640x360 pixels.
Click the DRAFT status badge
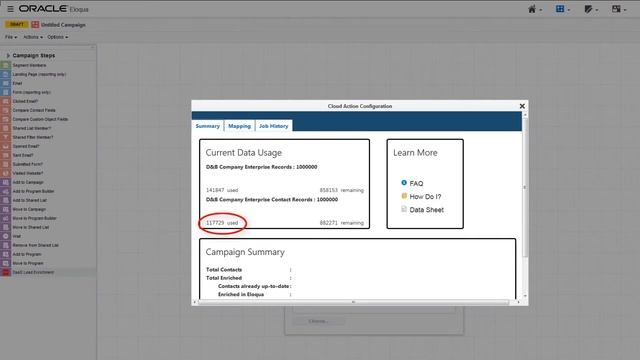[16, 24]
